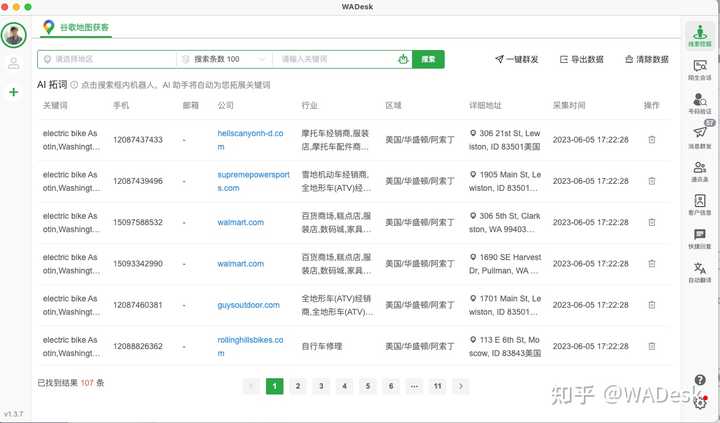Open the 自动翻译 translate icon in sidebar
The width and height of the screenshot is (720, 423).
point(700,271)
